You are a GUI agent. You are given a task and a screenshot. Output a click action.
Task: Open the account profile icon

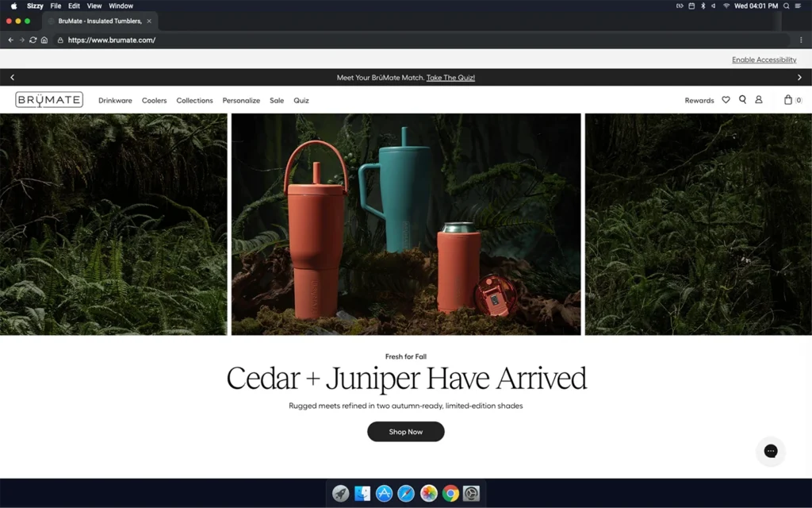pos(758,100)
